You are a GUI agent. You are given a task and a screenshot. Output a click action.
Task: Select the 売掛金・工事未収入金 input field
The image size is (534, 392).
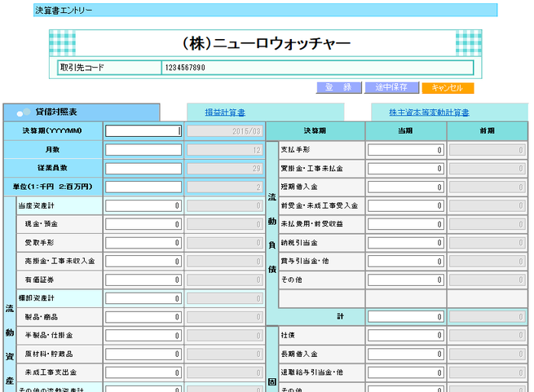143,262
